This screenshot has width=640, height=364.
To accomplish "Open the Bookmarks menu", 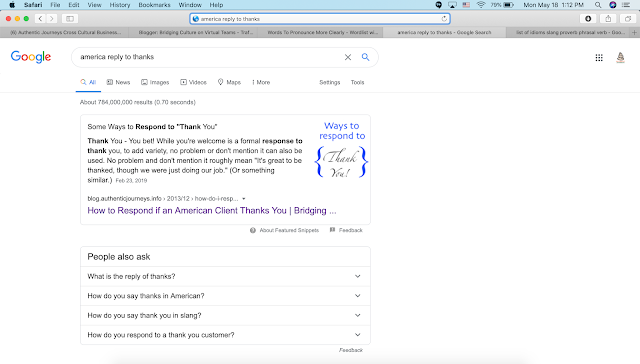I will (x=154, y=5).
